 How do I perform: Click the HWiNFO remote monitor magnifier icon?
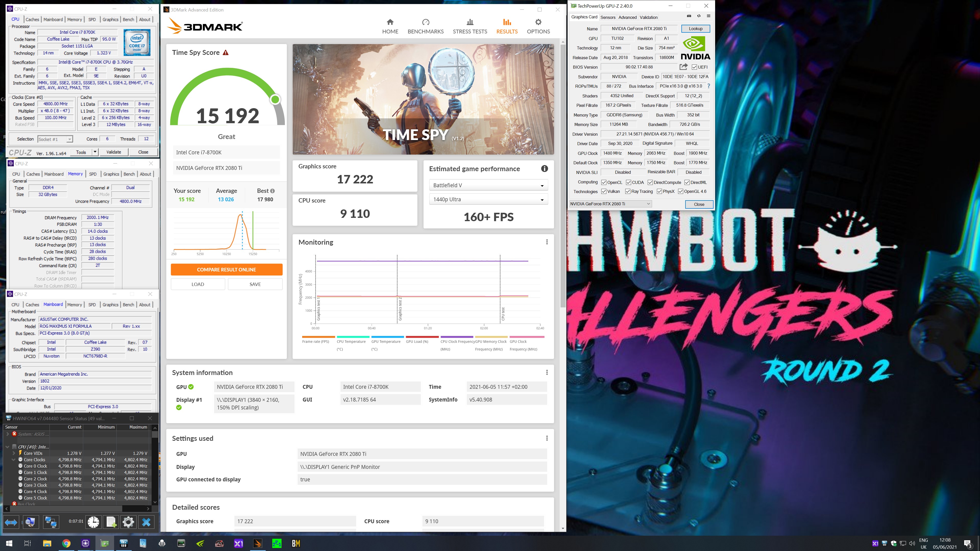coord(30,522)
